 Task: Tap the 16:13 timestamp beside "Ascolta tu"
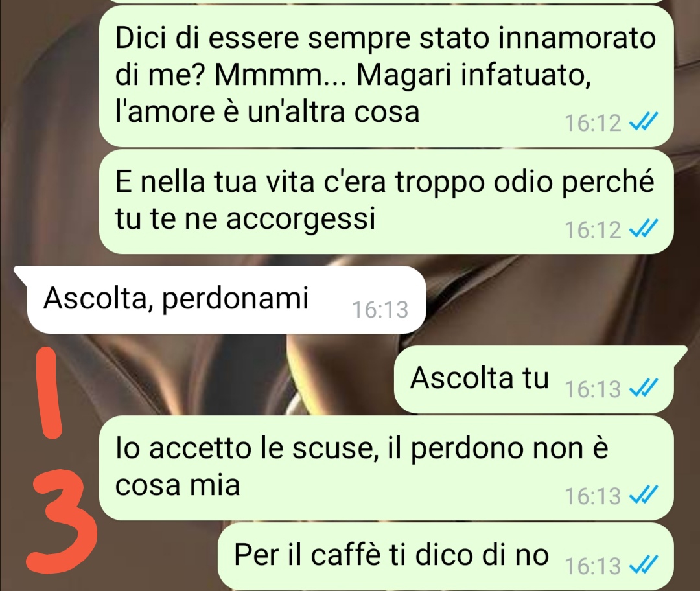tap(593, 389)
